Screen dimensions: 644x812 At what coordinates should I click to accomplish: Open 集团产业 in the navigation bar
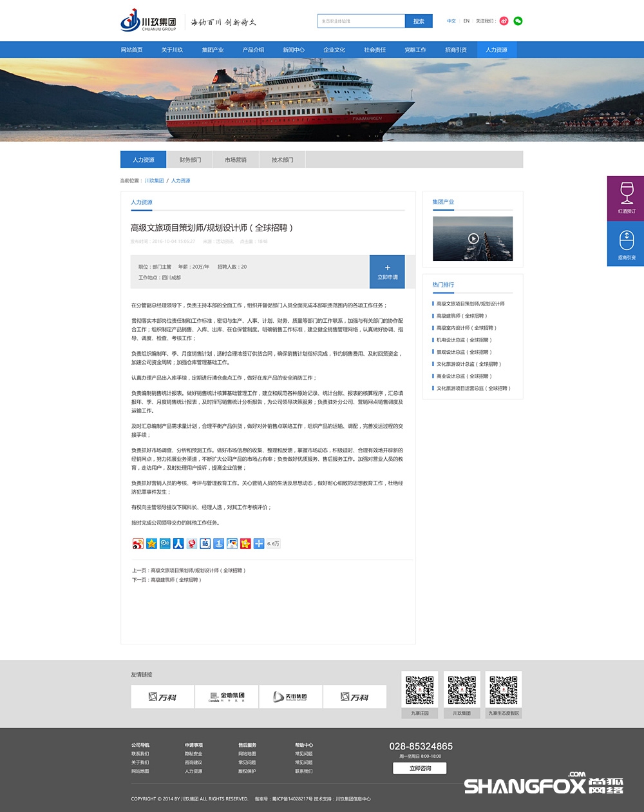click(213, 50)
